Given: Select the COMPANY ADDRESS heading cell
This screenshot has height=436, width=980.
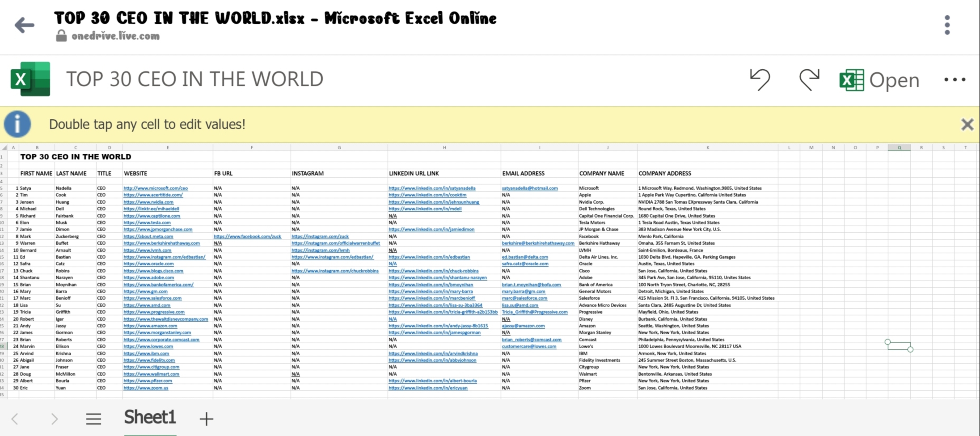Looking at the screenshot, I should (664, 173).
